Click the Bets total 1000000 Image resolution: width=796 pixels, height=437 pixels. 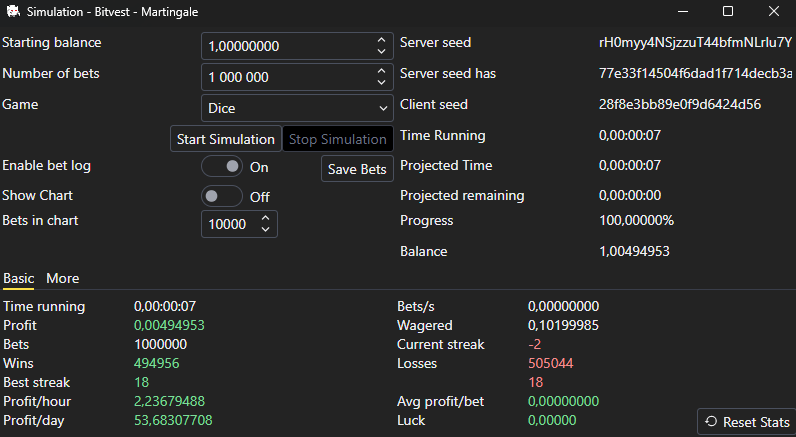pos(160,345)
